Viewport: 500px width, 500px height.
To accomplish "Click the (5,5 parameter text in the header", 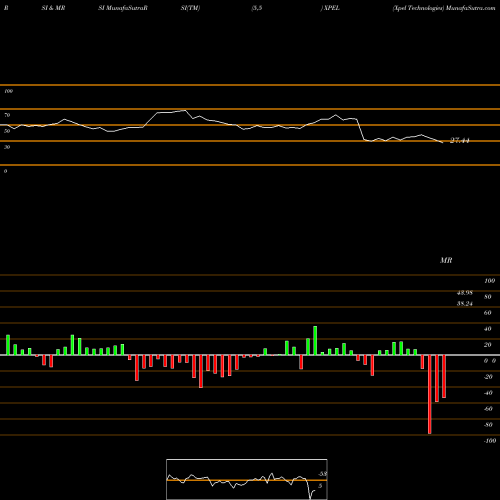I will tap(257, 8).
